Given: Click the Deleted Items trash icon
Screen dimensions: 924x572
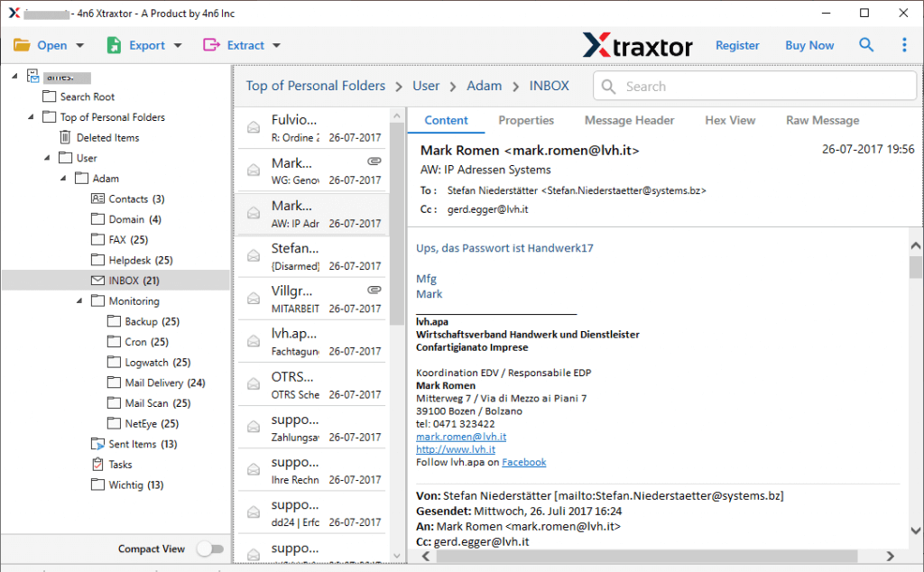Looking at the screenshot, I should click(x=65, y=138).
